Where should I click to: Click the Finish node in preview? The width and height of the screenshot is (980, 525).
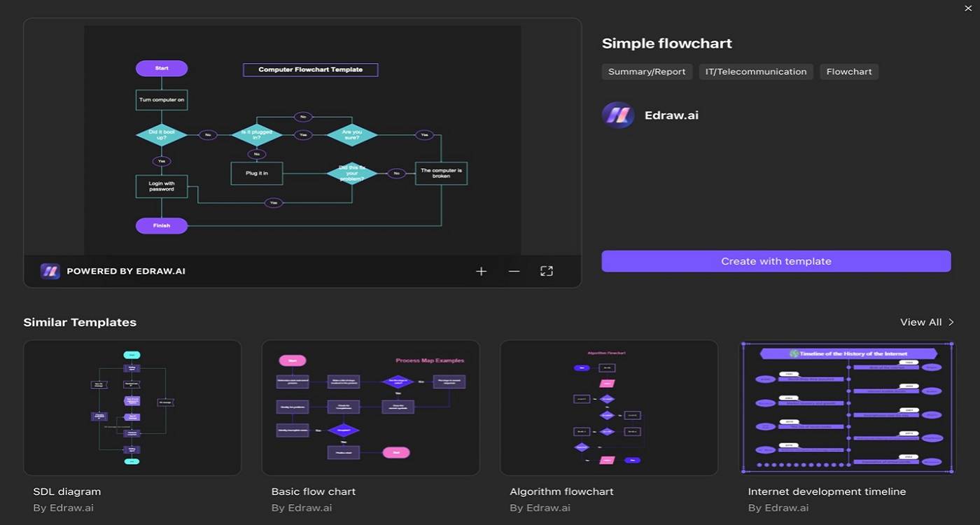(162, 225)
